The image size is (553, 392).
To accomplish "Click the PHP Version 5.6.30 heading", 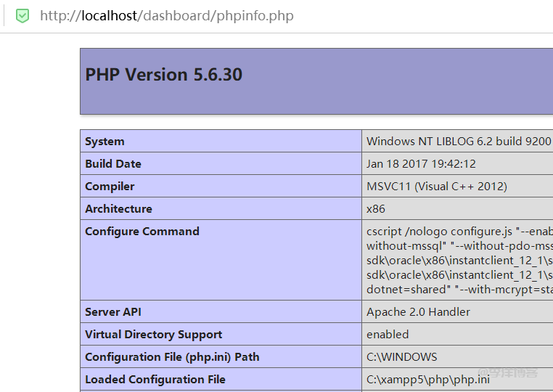I will 164,75.
